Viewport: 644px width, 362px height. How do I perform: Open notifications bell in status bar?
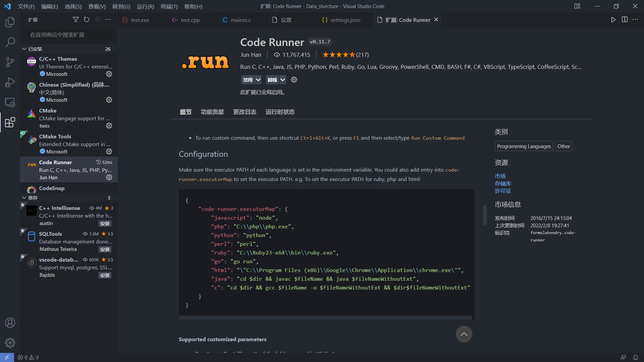point(636,357)
